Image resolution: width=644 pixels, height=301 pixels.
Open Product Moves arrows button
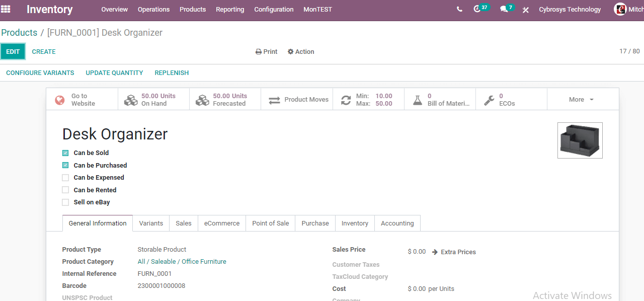point(296,100)
